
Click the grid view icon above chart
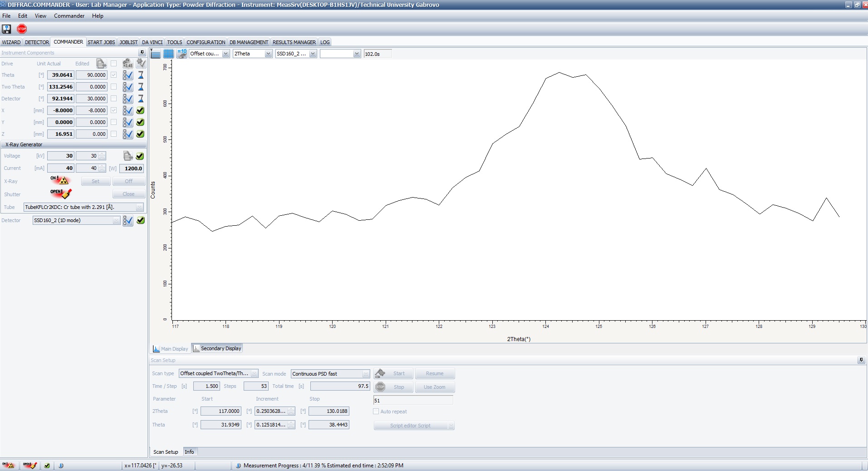(x=168, y=54)
